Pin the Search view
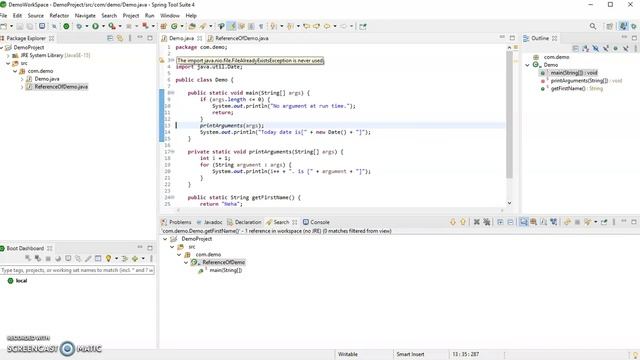Viewport: 640px width, 360px height. tap(604, 222)
